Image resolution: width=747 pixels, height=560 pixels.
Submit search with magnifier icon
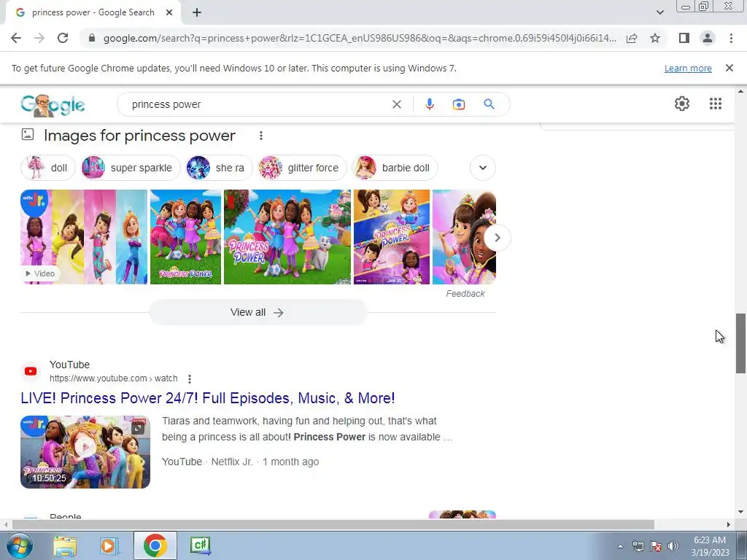[489, 104]
